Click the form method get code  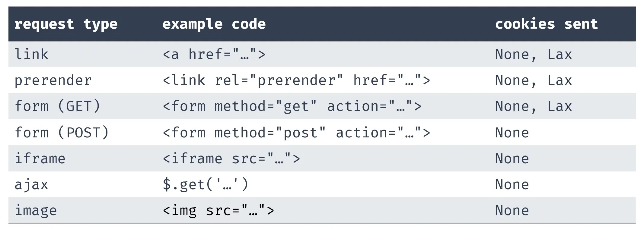[x=292, y=106]
